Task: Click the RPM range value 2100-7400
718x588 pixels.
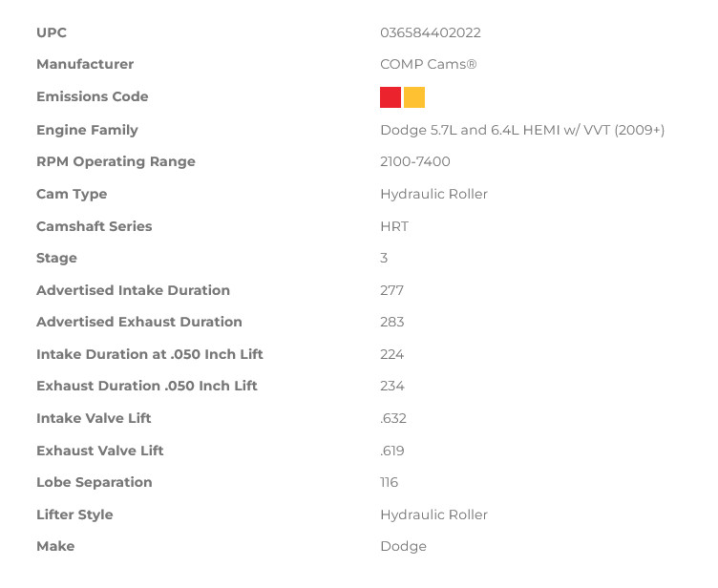Action: tap(415, 161)
